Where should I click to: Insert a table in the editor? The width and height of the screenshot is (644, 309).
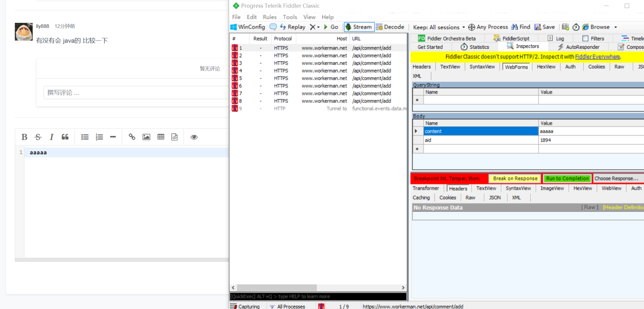click(161, 137)
